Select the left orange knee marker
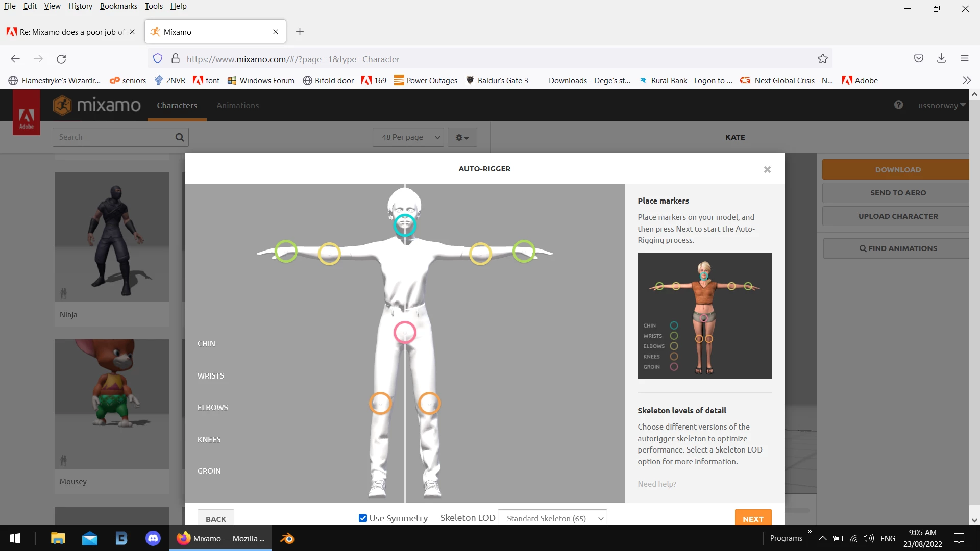 380,403
